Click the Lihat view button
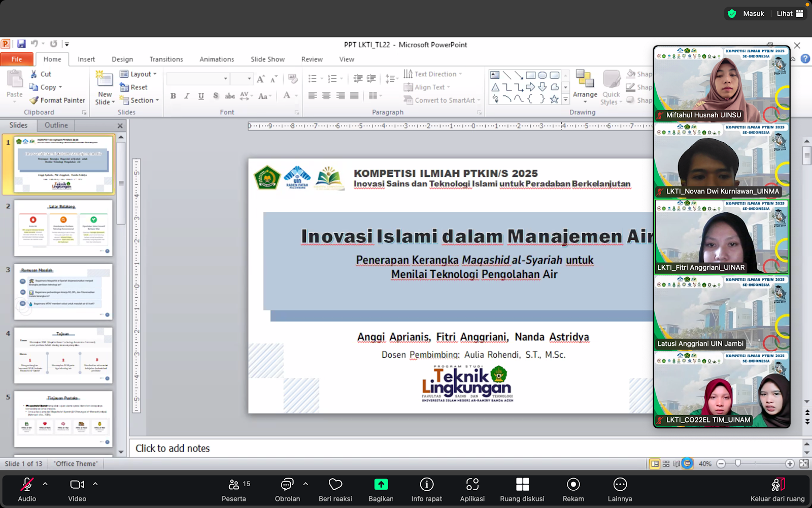 [x=790, y=14]
